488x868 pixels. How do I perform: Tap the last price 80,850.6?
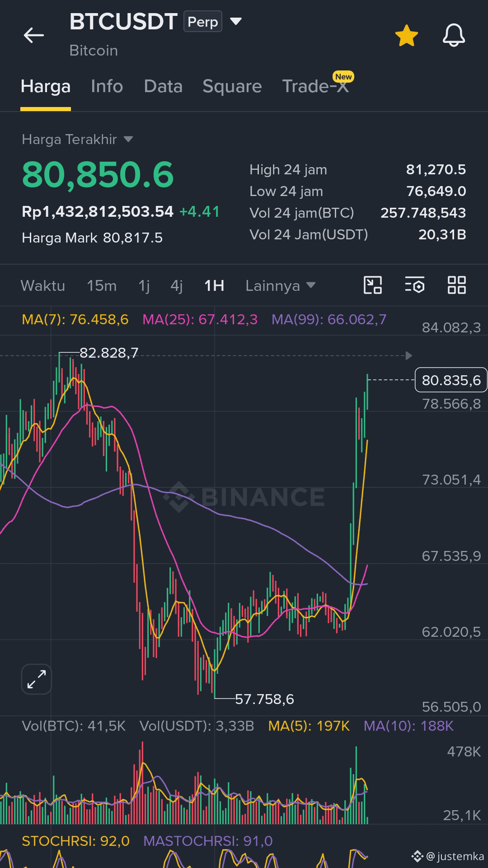coord(98,175)
